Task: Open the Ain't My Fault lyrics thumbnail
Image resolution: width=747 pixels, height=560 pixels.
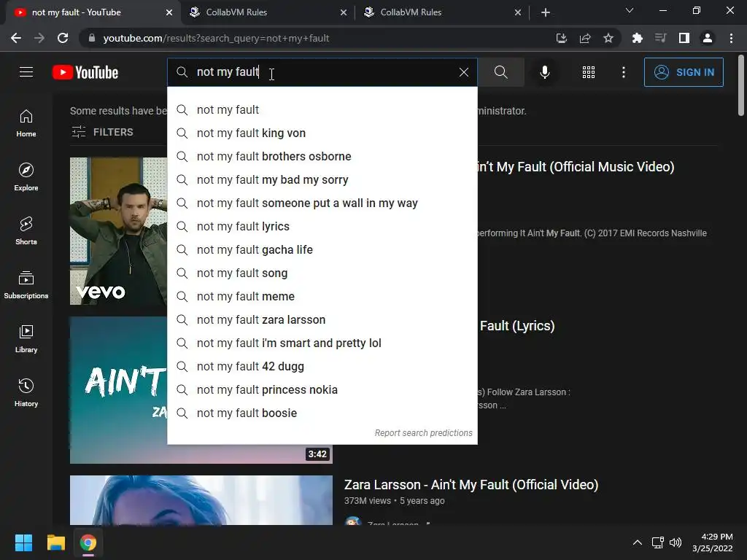Action: pos(118,389)
